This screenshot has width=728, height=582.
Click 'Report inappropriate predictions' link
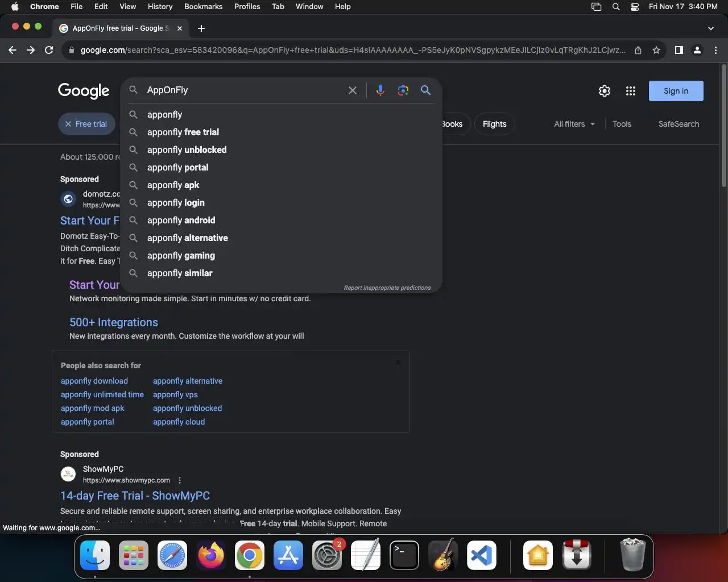pyautogui.click(x=387, y=288)
